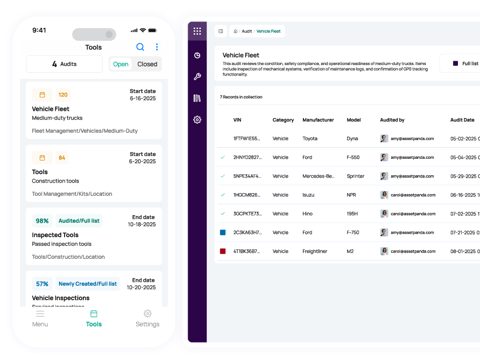Image resolution: width=480 pixels, height=364 pixels.
Task: Click auditor avatar in Freightliner M2 row
Action: (384, 251)
